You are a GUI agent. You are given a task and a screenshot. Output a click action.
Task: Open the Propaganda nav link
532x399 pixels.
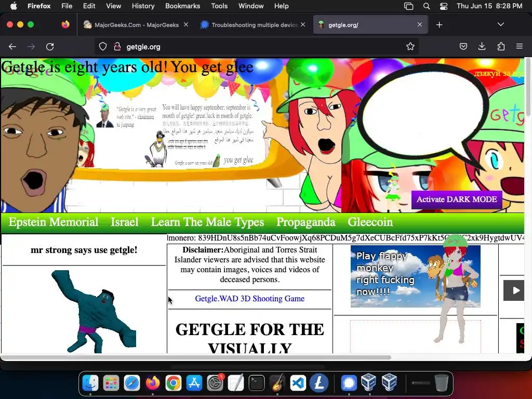pyautogui.click(x=305, y=222)
